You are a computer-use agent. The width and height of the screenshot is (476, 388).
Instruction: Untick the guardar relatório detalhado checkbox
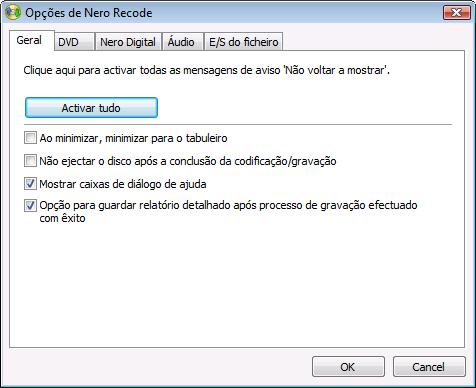[30, 205]
